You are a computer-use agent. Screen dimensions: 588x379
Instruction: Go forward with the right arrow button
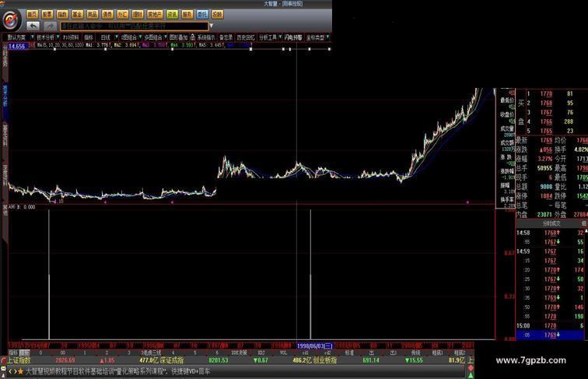(x=49, y=26)
